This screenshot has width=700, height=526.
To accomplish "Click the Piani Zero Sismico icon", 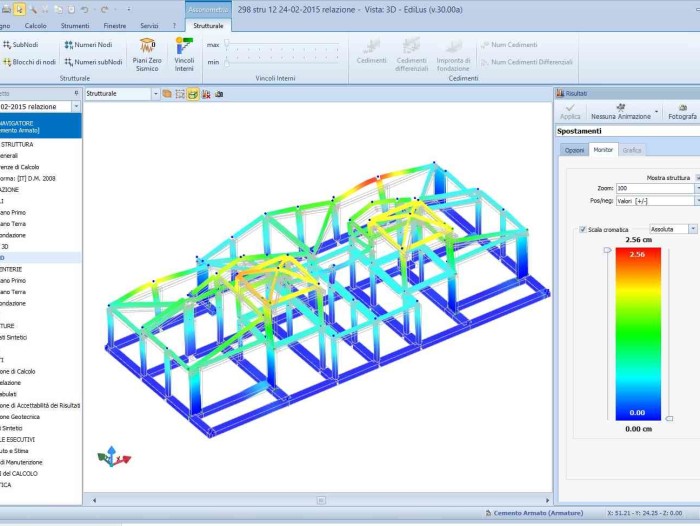I will click(x=147, y=47).
